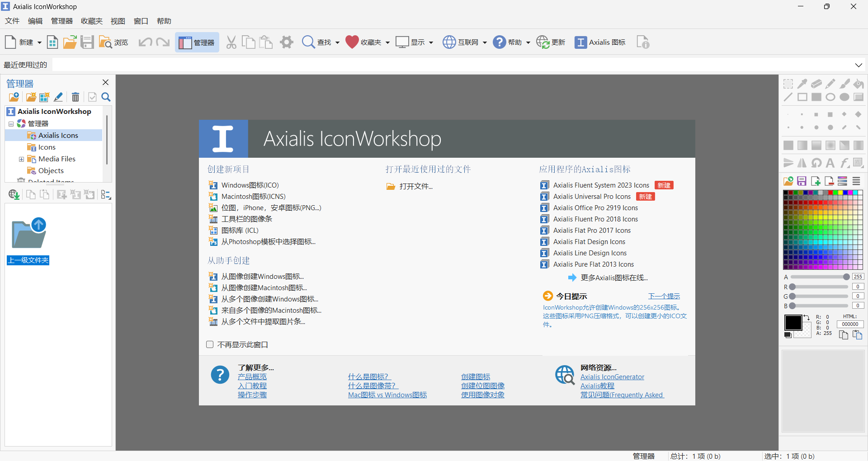This screenshot has height=461, width=868.
Task: Select the brush tool
Action: (844, 84)
